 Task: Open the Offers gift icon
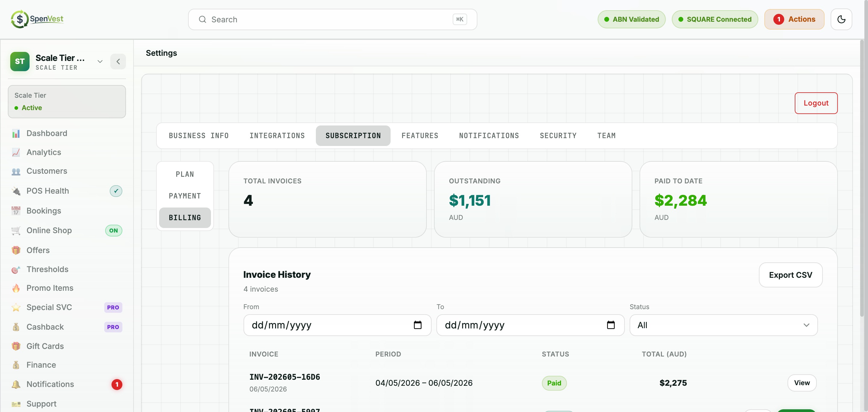coord(16,250)
